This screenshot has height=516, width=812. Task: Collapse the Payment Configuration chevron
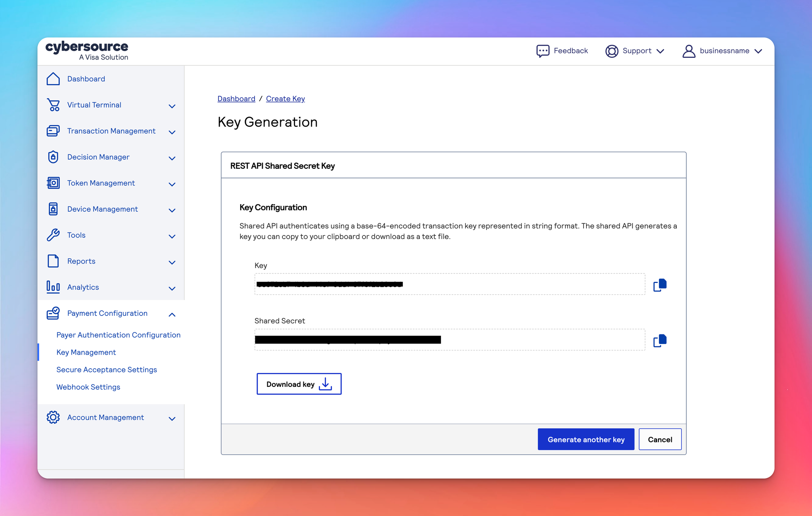coord(172,314)
